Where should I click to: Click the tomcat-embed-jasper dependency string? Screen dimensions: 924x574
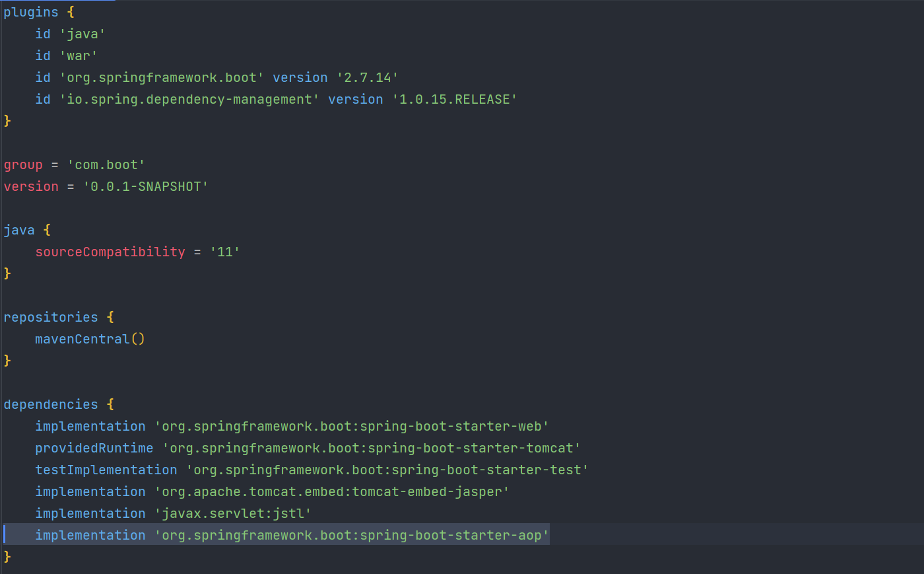click(x=332, y=491)
